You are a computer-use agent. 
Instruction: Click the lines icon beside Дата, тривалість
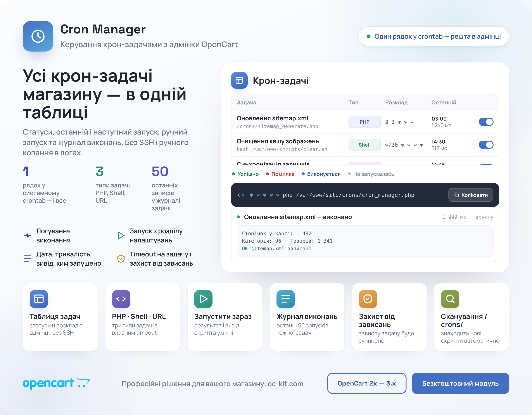point(28,258)
